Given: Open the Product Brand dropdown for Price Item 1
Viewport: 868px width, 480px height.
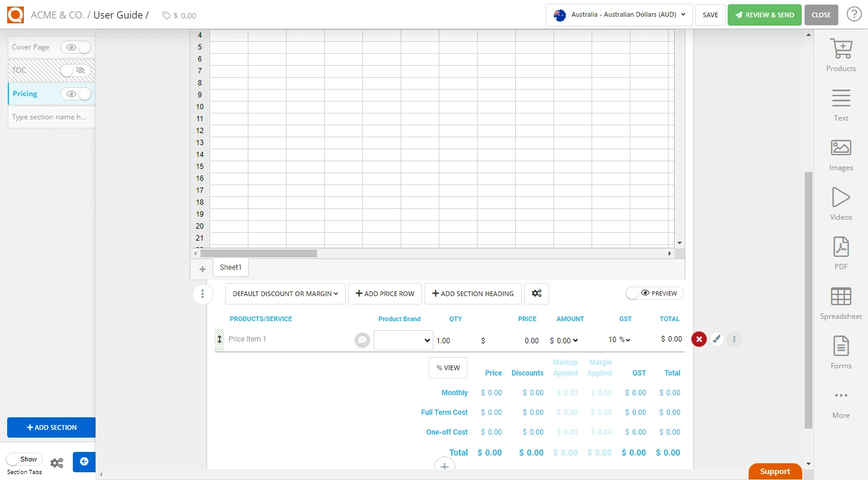Looking at the screenshot, I should pos(403,340).
